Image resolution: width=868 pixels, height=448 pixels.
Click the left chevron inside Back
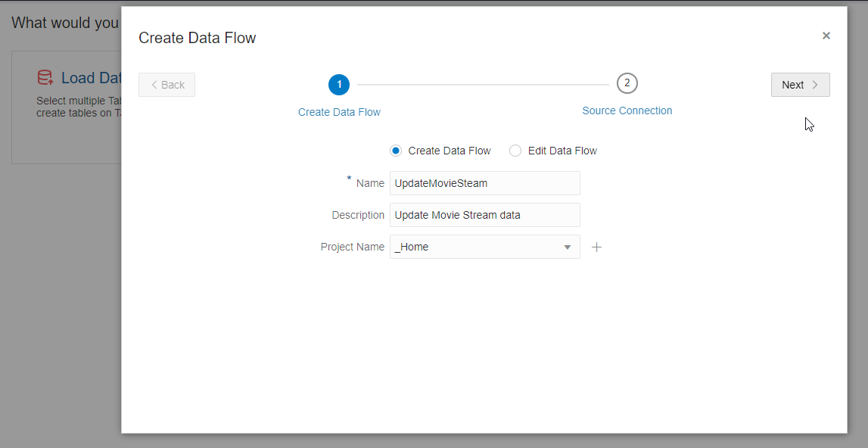(155, 85)
